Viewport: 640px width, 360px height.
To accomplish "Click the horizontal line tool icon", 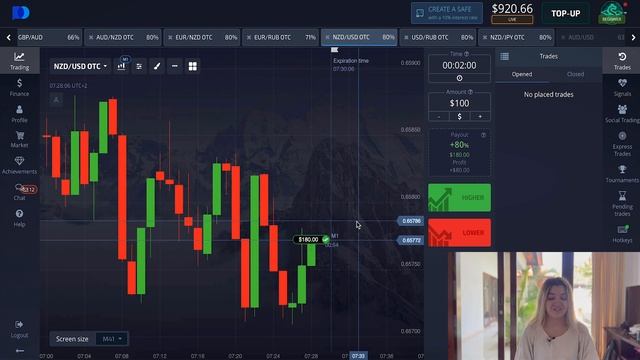I will (175, 66).
